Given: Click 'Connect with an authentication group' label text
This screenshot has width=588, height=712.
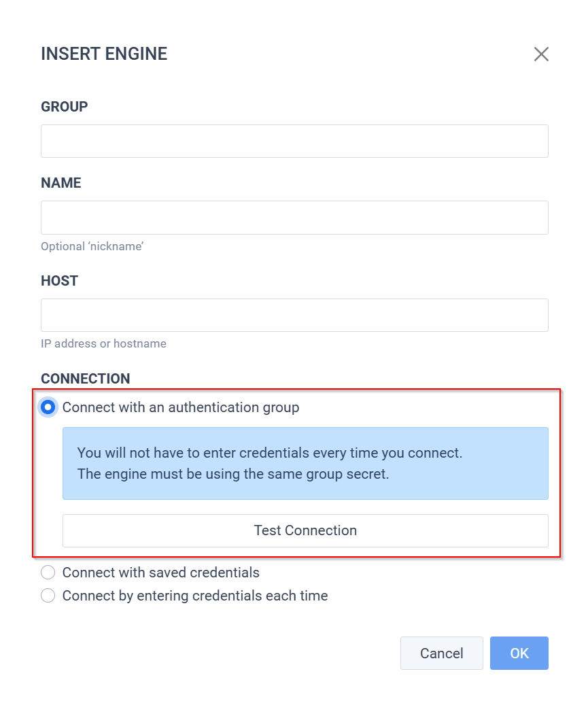Looking at the screenshot, I should pos(181,407).
